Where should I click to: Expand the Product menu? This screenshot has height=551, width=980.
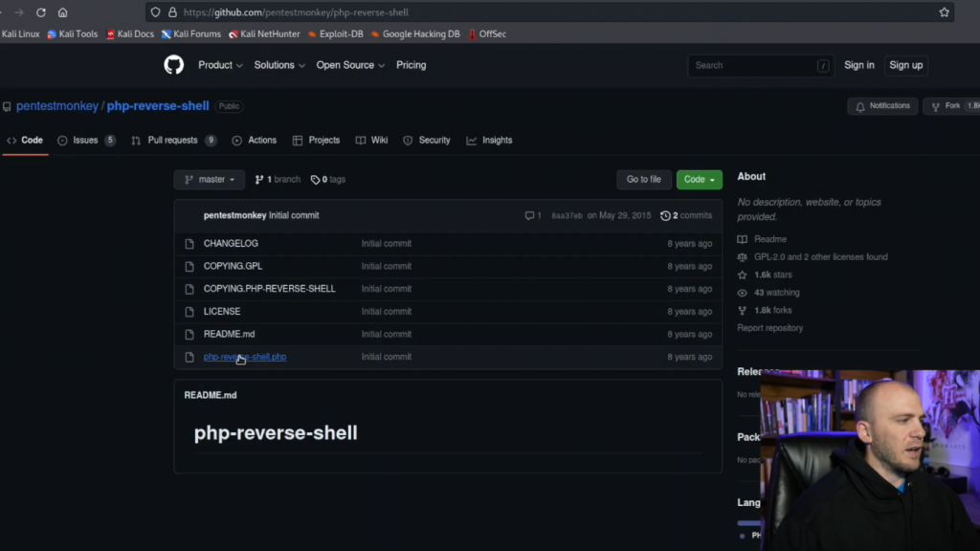click(x=220, y=65)
